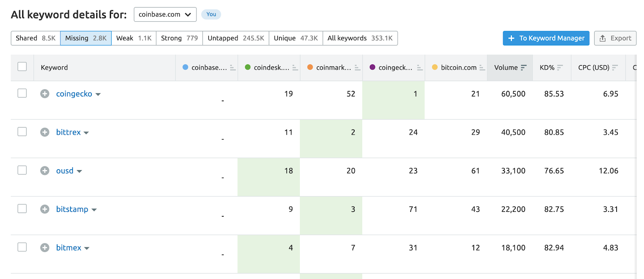Open the coinbase.com domain dropdown

click(x=165, y=14)
